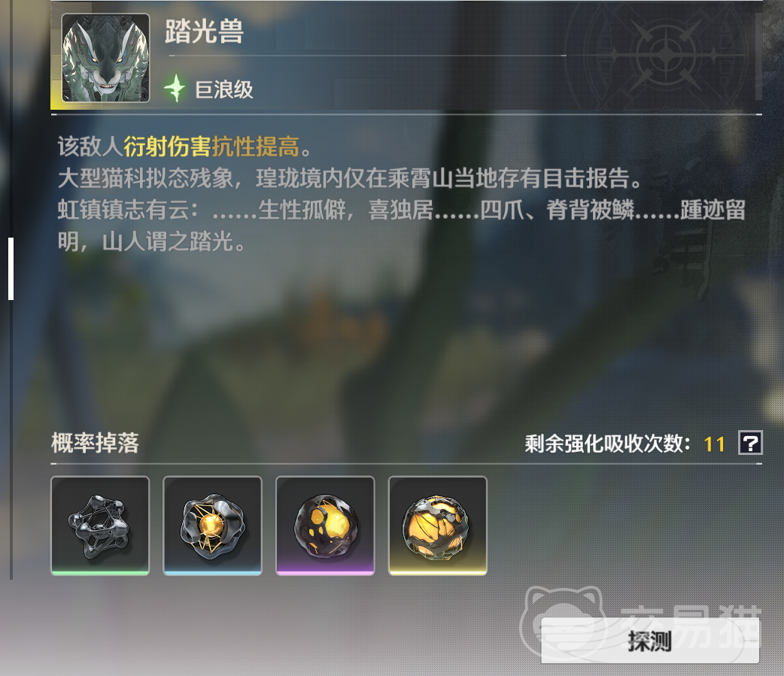784x676 pixels.
Task: Select the purple-rarity echo drop item
Action: click(325, 526)
